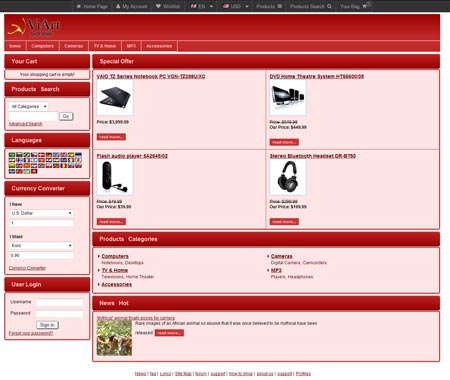The image size is (450, 380).
Task: Click the Go search button
Action: tap(66, 116)
